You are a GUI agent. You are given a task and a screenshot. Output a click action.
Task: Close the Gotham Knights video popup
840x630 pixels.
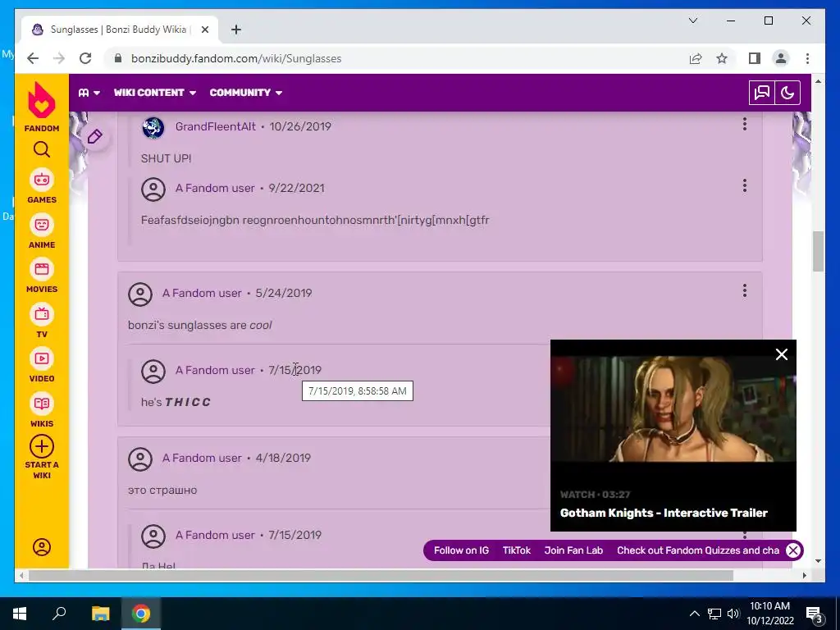tap(782, 354)
